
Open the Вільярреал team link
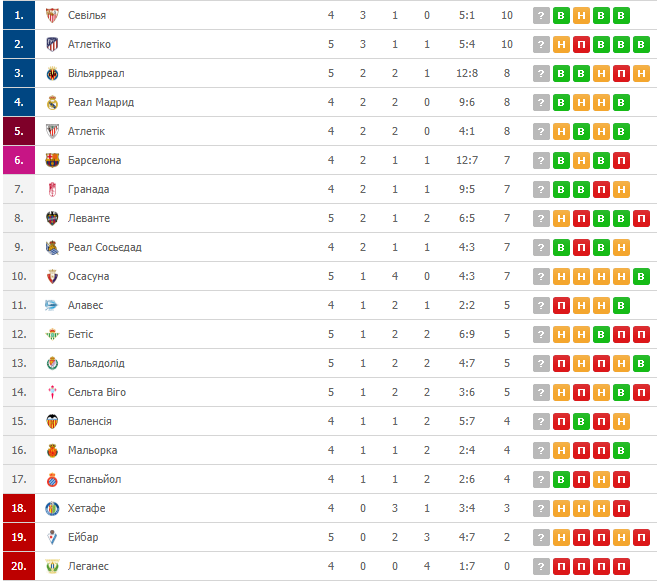click(96, 73)
